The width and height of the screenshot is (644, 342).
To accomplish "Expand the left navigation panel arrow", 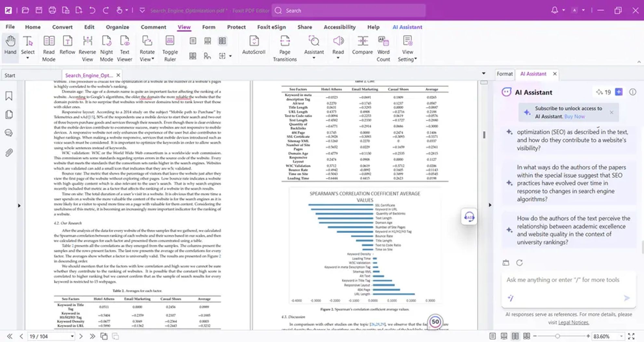I will coord(19,206).
